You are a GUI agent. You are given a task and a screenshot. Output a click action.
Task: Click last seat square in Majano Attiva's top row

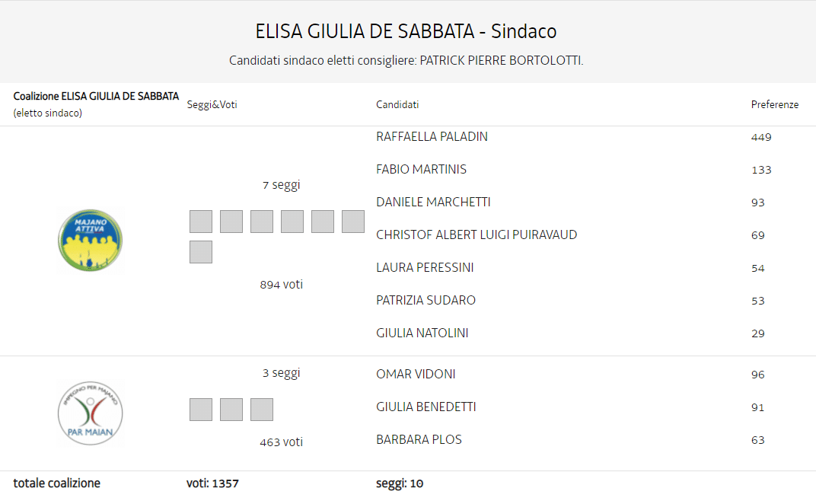click(353, 222)
